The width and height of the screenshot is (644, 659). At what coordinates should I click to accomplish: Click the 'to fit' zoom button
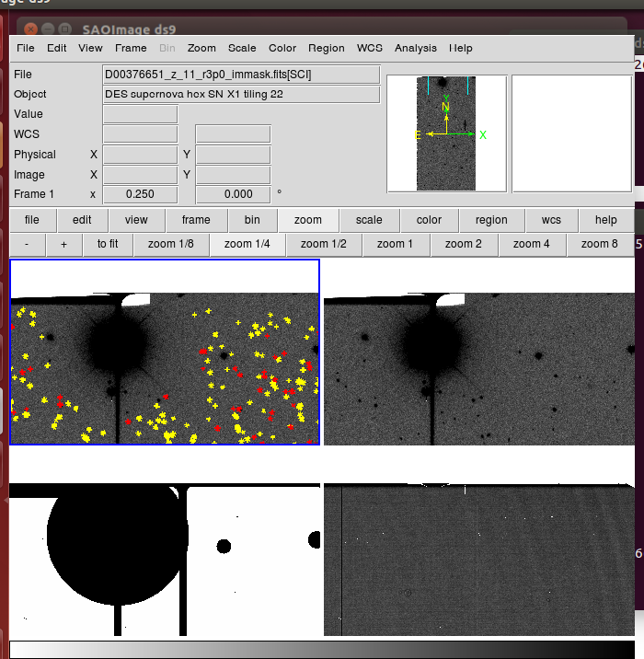click(x=108, y=244)
